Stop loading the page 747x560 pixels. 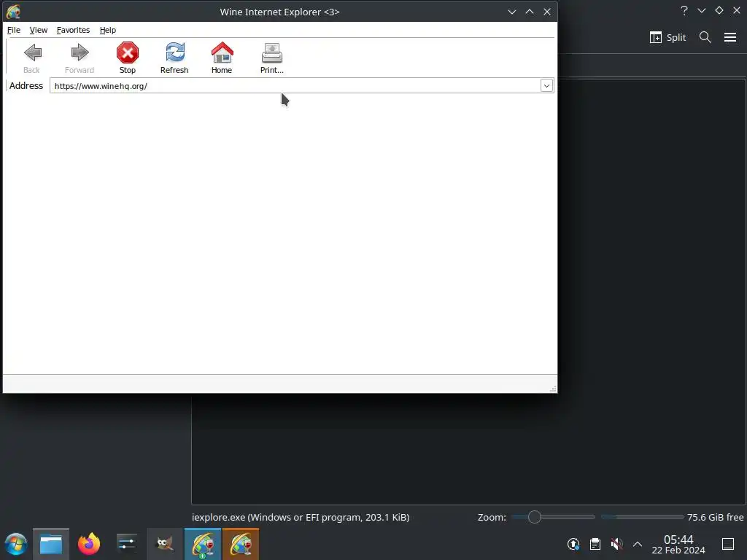point(127,58)
